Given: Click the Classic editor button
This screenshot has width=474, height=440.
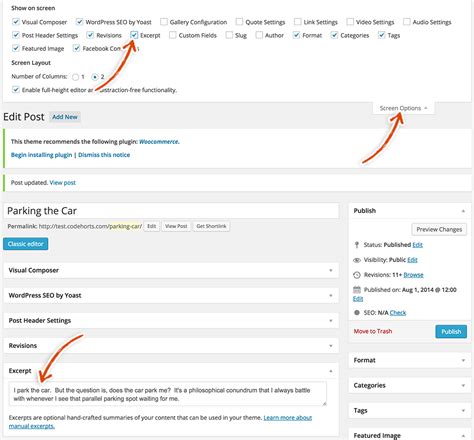Looking at the screenshot, I should pyautogui.click(x=26, y=244).
